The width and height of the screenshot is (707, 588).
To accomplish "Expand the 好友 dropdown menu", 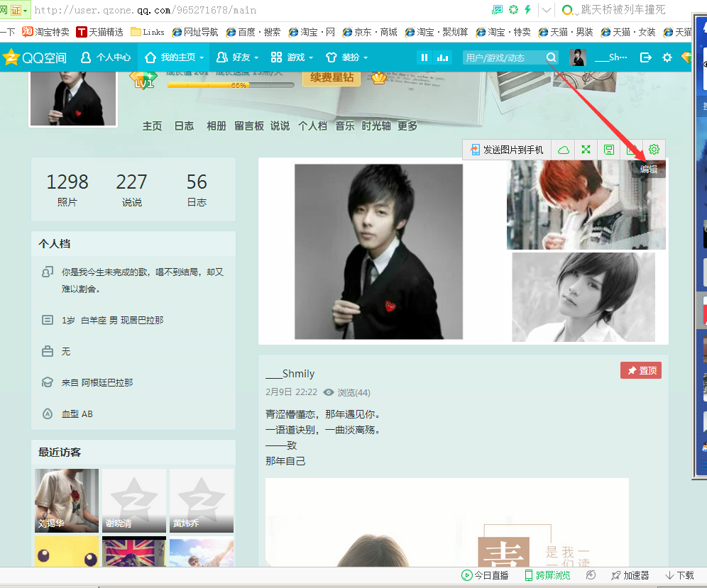I will tap(238, 57).
